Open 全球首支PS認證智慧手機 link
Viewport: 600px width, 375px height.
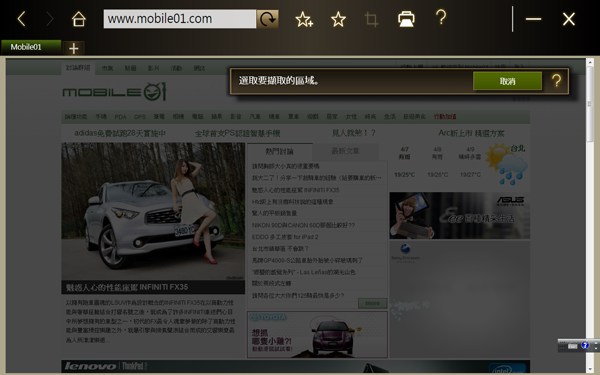tap(237, 134)
